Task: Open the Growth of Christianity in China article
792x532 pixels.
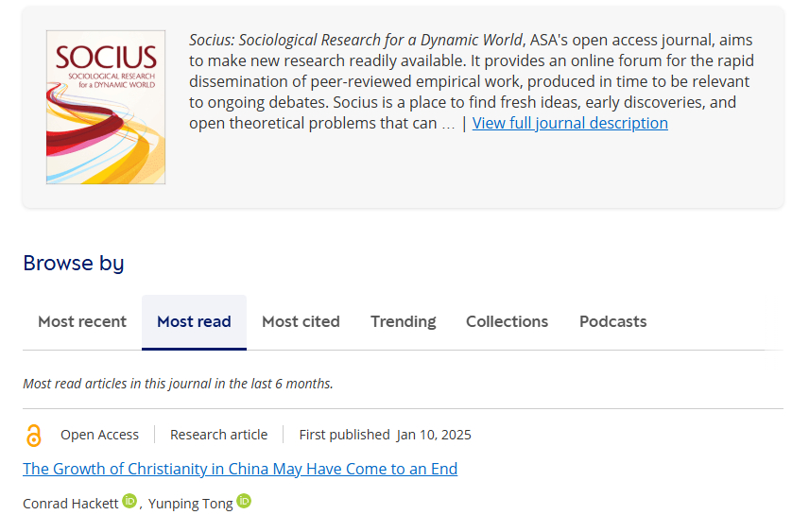Action: [240, 469]
